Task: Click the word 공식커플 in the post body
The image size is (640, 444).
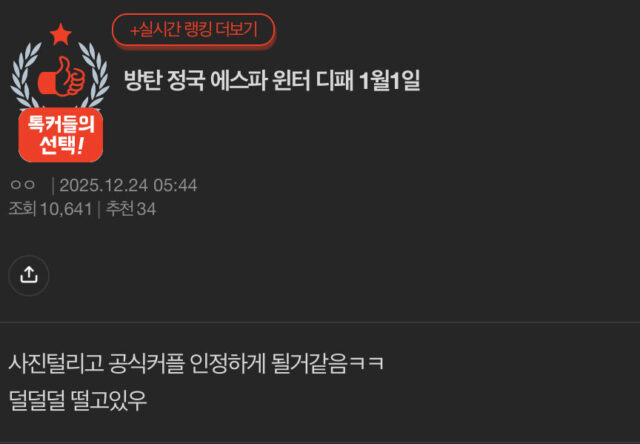Action: [x=147, y=364]
